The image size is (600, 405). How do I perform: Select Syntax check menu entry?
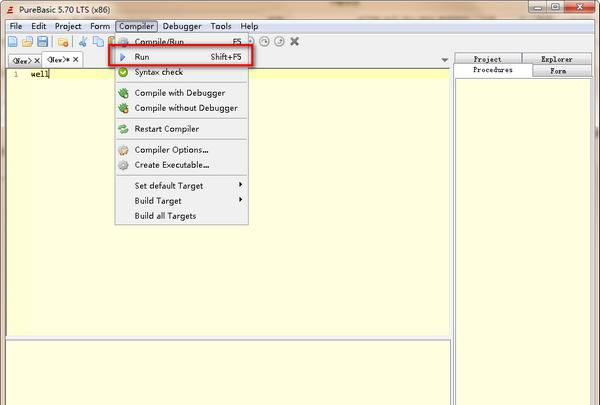pos(181,72)
